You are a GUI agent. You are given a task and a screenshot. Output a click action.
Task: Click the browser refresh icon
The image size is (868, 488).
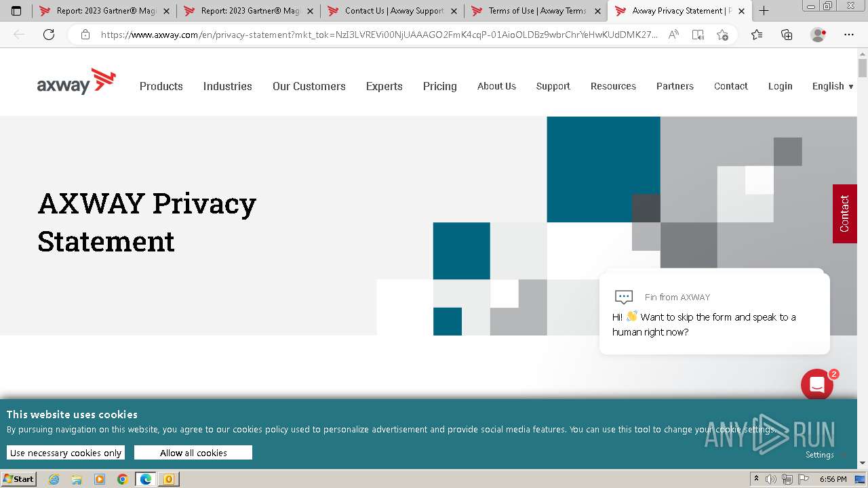tap(49, 35)
